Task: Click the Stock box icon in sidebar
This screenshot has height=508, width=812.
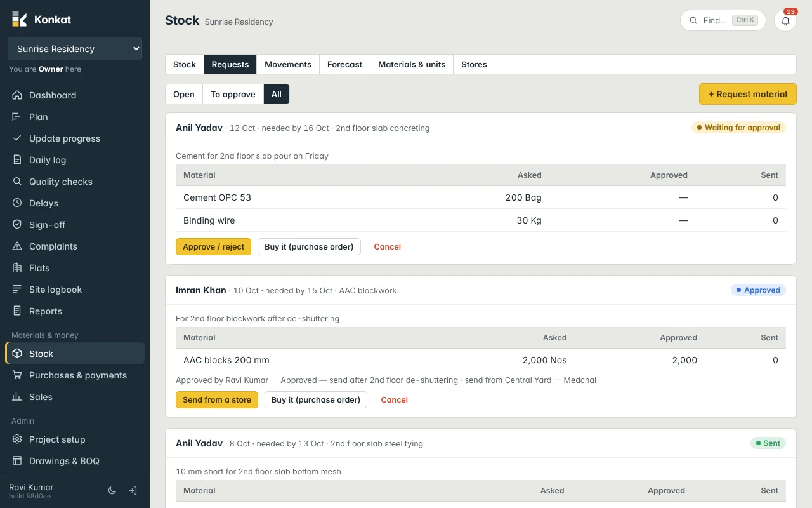Action: point(17,354)
